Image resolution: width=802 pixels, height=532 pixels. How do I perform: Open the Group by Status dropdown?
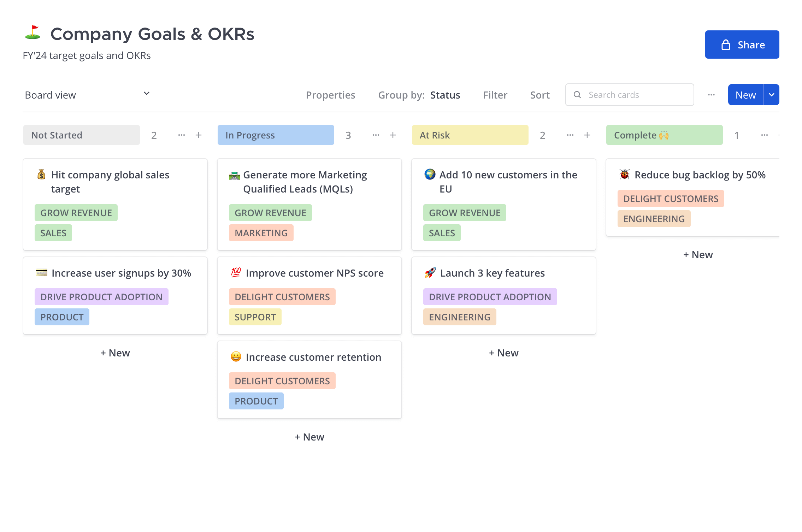[445, 94]
